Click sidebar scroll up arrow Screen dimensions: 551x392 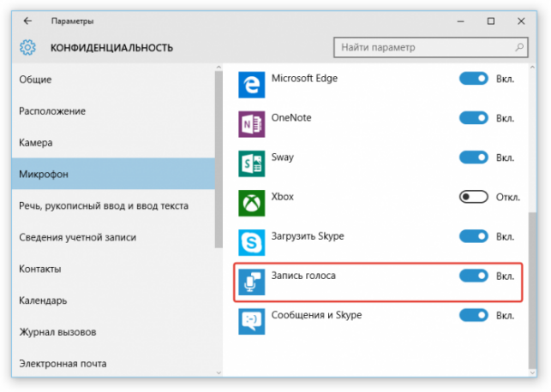click(219, 67)
